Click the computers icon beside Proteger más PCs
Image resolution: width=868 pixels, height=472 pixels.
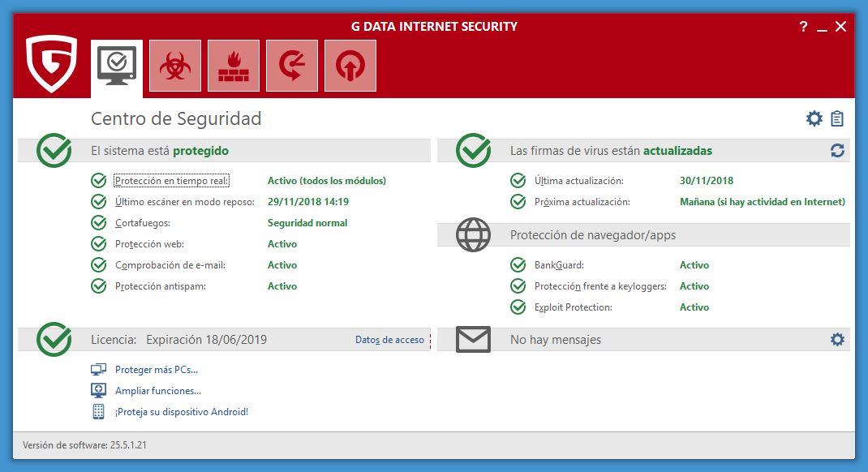point(98,369)
